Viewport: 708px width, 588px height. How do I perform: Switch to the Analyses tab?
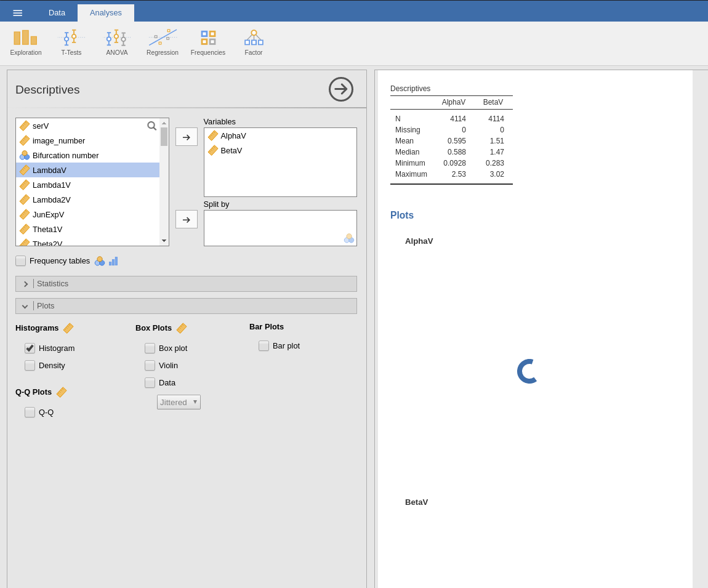(106, 13)
